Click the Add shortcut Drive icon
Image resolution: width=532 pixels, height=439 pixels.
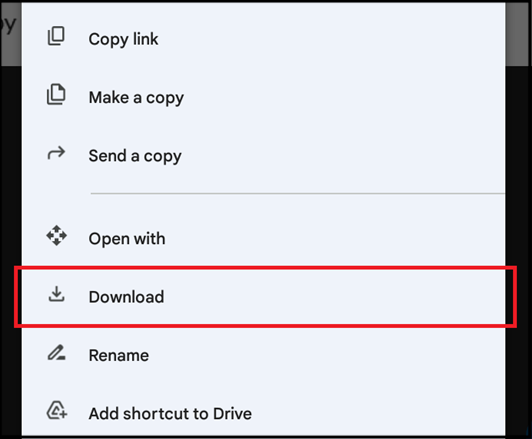pos(57,411)
